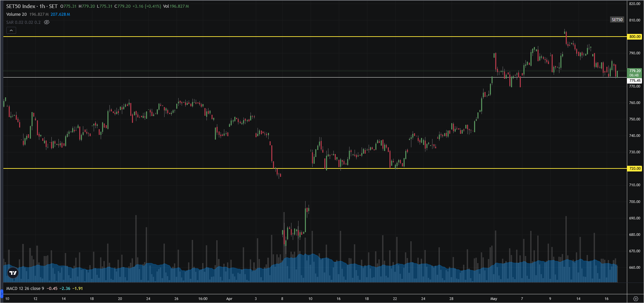The width and height of the screenshot is (644, 303).
Task: Click the 'May' label on the time axis
Action: pyautogui.click(x=494, y=299)
